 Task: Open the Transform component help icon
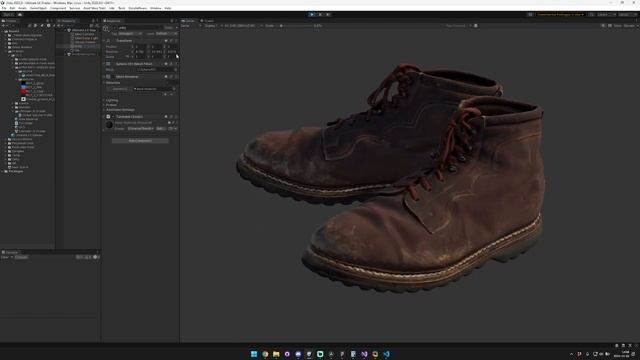(166, 41)
